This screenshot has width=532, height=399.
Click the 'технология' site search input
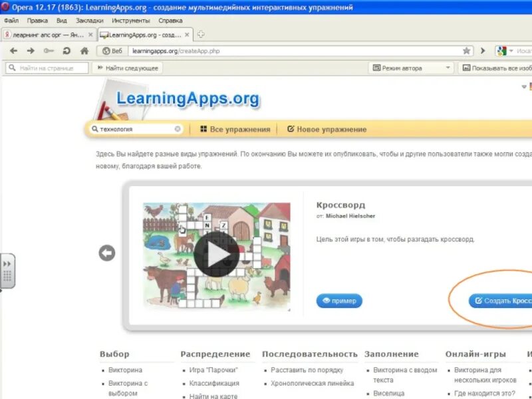coord(136,129)
